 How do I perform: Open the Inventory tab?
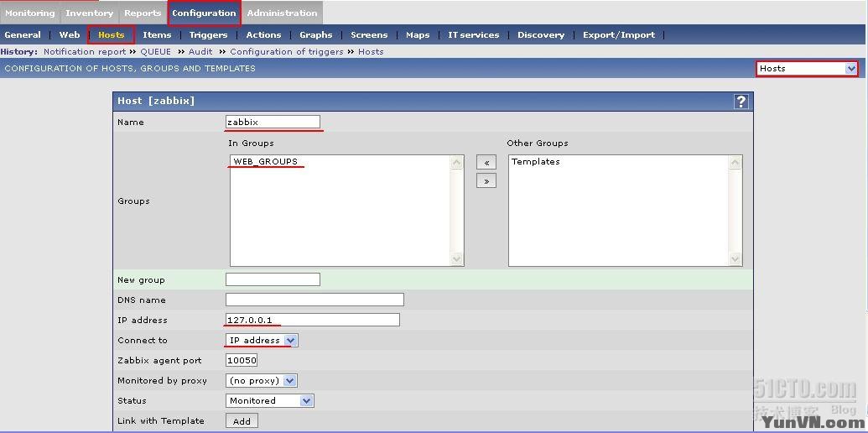(x=89, y=13)
